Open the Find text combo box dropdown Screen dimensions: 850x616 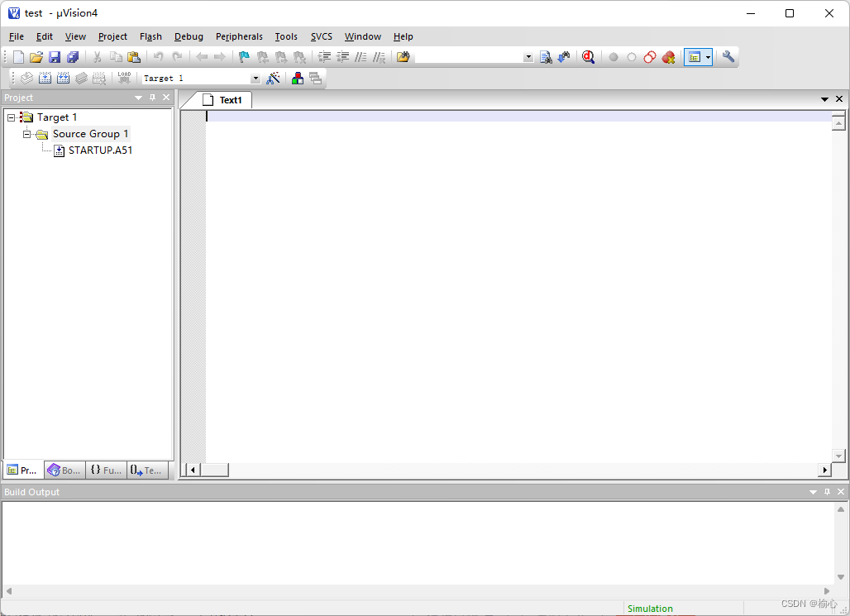(528, 58)
